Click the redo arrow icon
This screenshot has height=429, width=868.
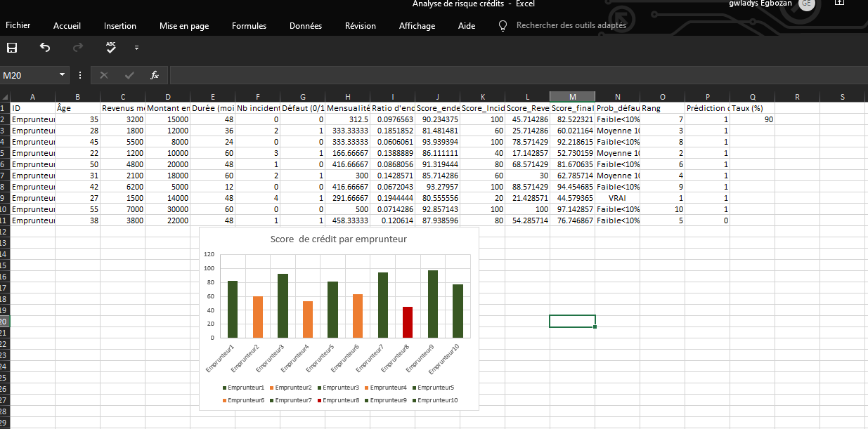[x=78, y=48]
